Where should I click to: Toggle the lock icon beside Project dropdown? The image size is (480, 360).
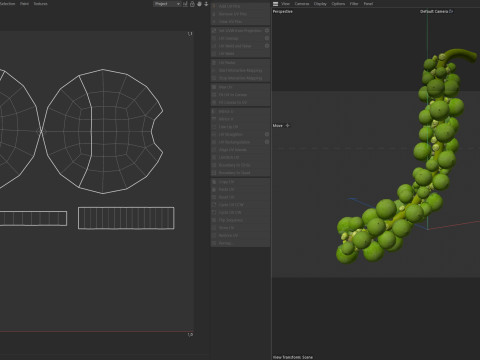point(192,4)
